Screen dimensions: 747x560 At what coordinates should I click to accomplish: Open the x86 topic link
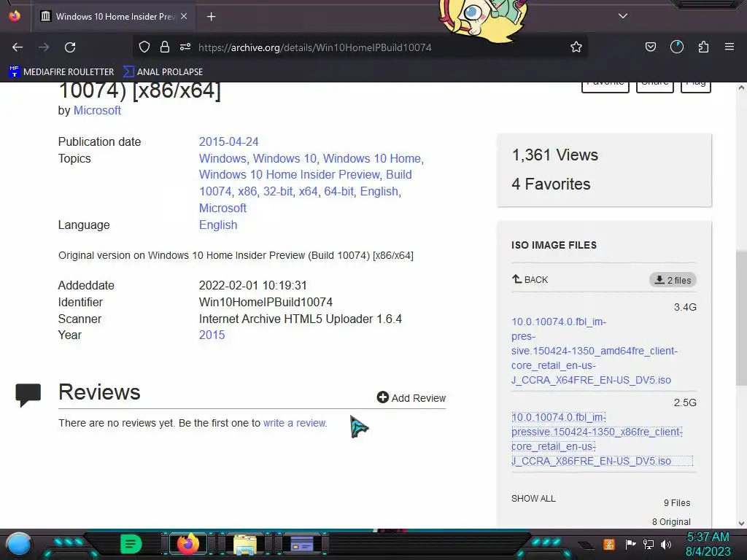(247, 192)
